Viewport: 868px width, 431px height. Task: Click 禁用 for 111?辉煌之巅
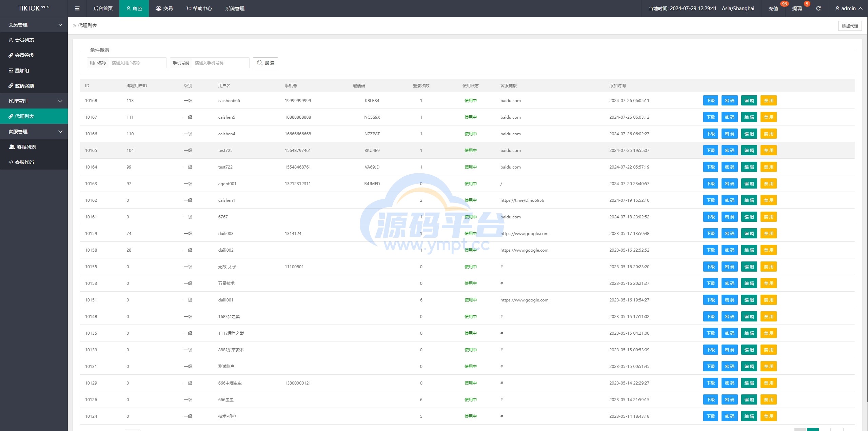pyautogui.click(x=769, y=333)
